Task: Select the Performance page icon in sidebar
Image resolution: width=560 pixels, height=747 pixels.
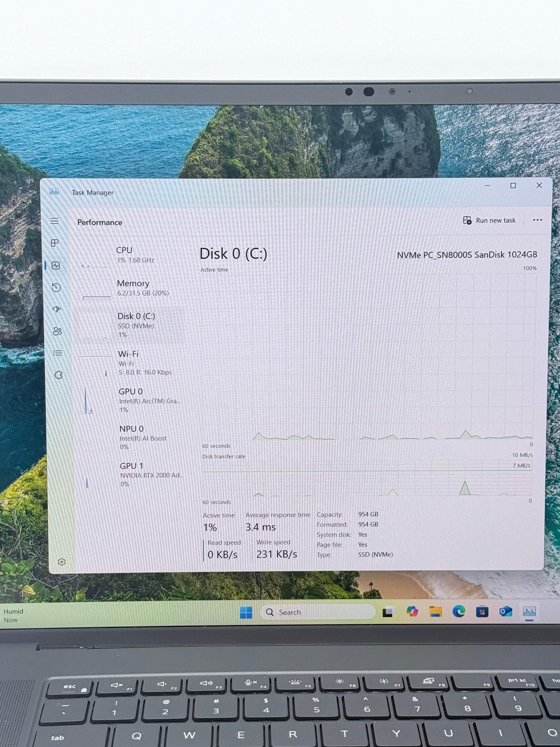Action: click(56, 265)
